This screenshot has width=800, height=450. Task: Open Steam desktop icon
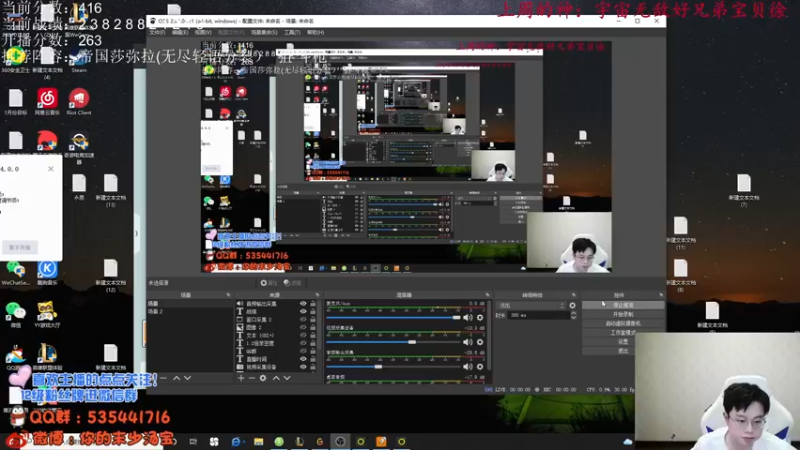tap(79, 59)
